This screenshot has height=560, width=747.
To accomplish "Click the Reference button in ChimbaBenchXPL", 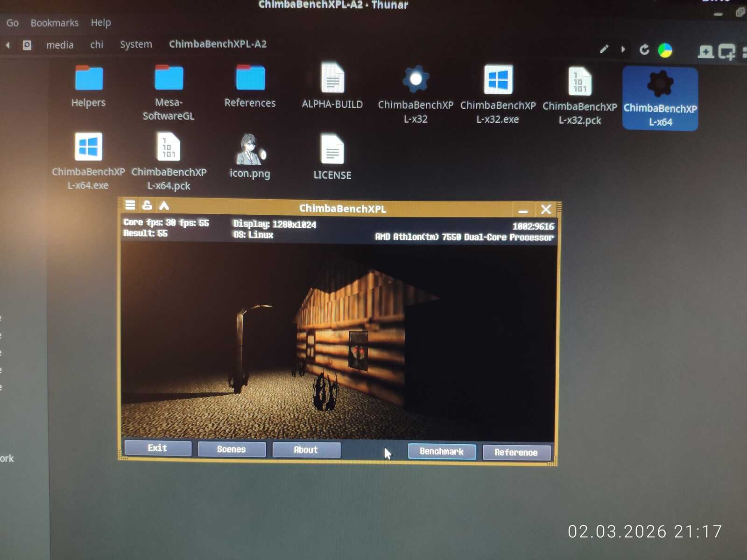I will [x=516, y=452].
